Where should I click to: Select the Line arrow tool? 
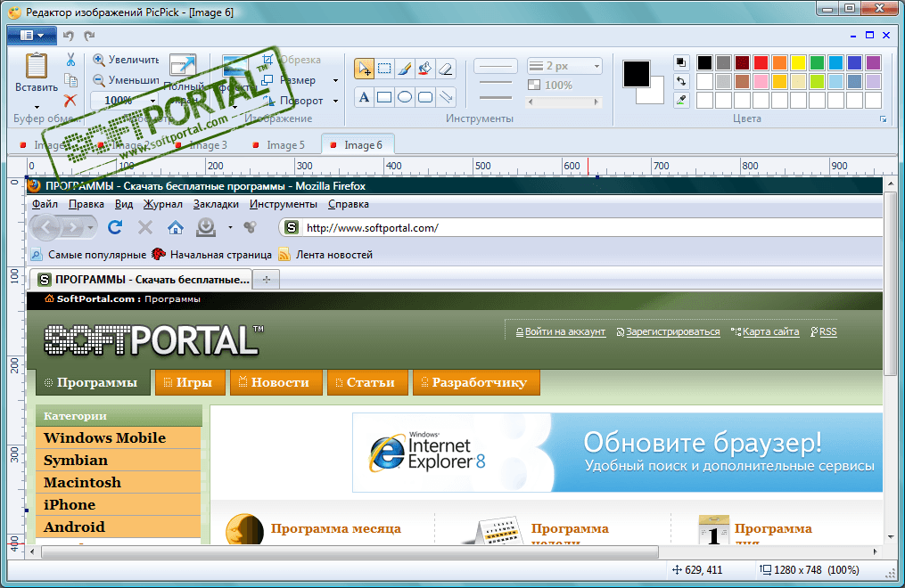[x=446, y=97]
